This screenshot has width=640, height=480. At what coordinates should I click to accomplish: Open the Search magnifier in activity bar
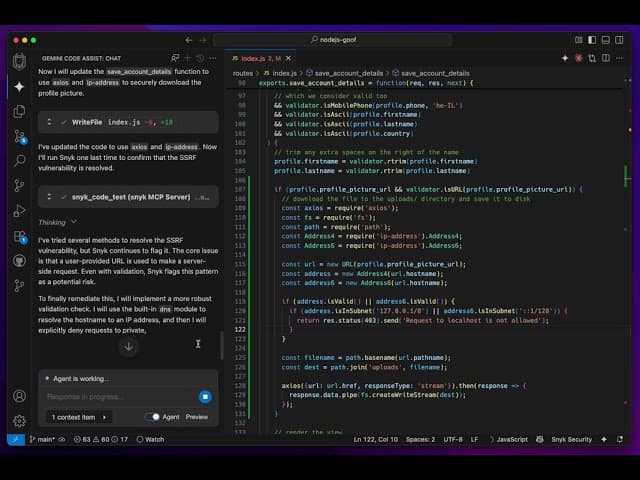[19, 161]
